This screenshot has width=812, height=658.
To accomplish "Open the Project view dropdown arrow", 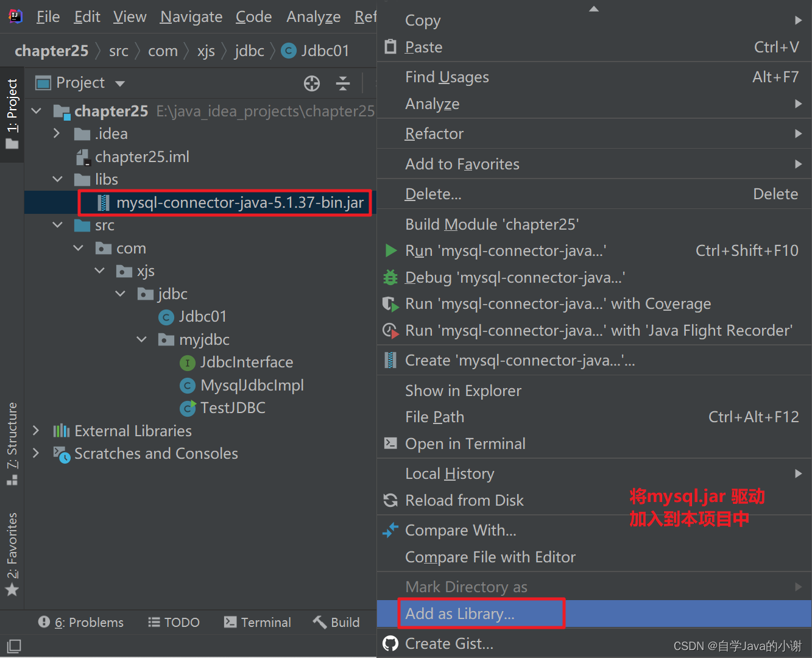I will click(x=120, y=83).
